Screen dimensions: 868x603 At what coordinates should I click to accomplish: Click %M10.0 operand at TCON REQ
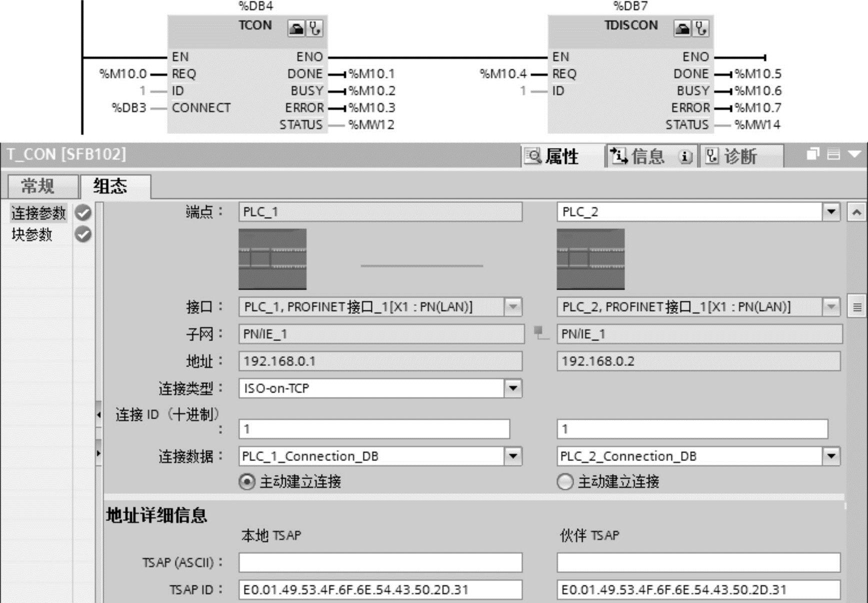point(123,74)
